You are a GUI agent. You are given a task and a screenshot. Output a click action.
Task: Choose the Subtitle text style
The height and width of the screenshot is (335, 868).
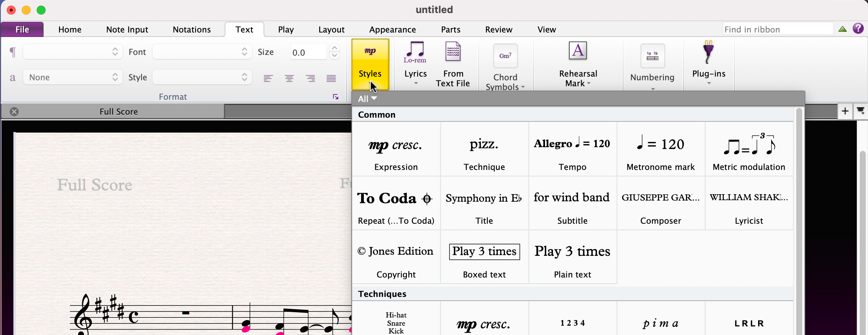[x=572, y=203]
